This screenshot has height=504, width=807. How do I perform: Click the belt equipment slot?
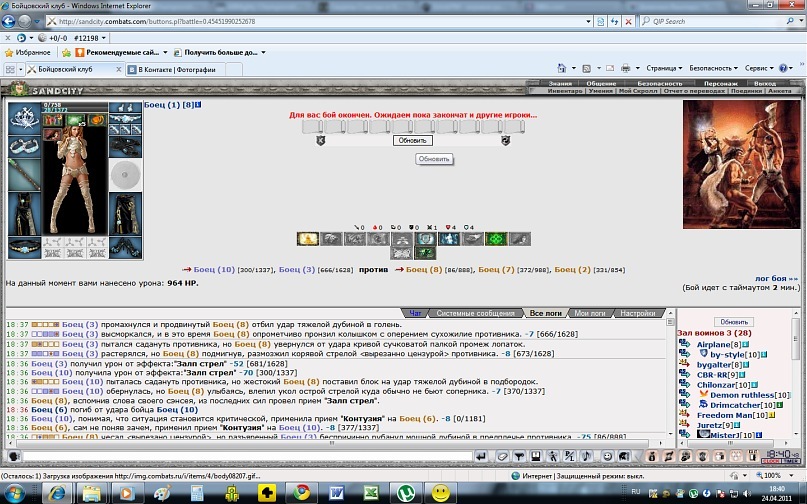[24, 248]
